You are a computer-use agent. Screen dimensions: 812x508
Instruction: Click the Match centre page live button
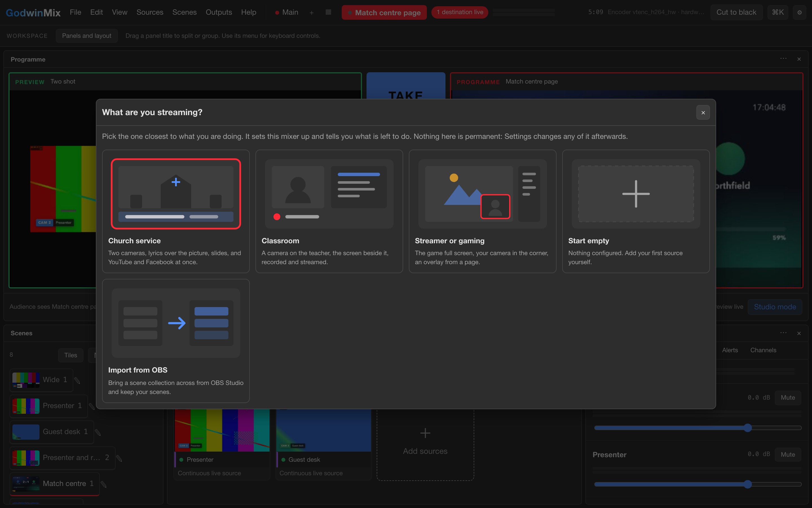tap(384, 12)
